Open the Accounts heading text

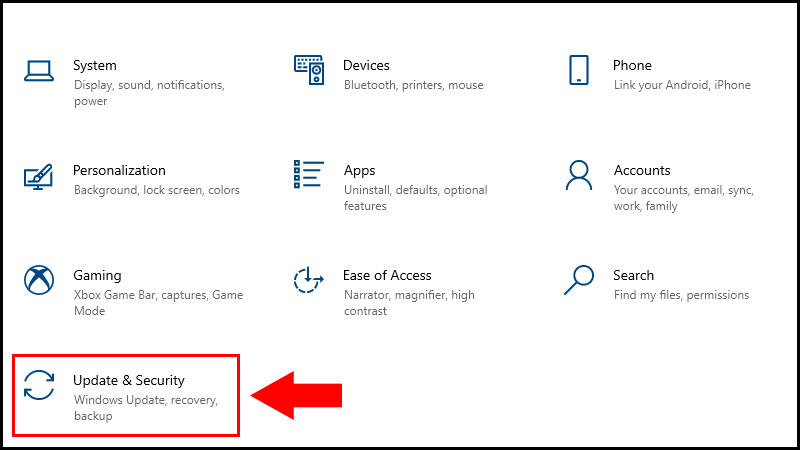pos(642,170)
